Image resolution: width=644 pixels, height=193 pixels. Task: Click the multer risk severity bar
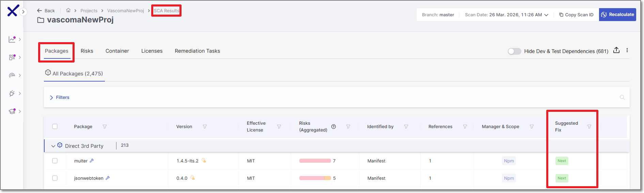coord(315,161)
